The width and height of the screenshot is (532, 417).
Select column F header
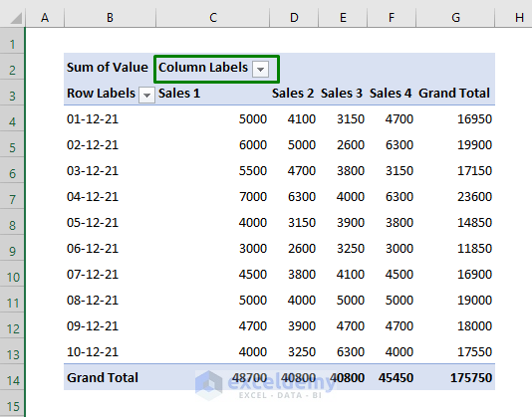[x=392, y=17]
